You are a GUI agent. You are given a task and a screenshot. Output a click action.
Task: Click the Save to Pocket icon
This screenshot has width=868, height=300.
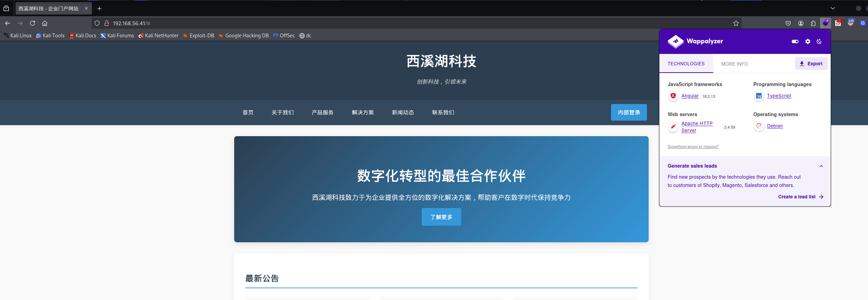pos(788,23)
